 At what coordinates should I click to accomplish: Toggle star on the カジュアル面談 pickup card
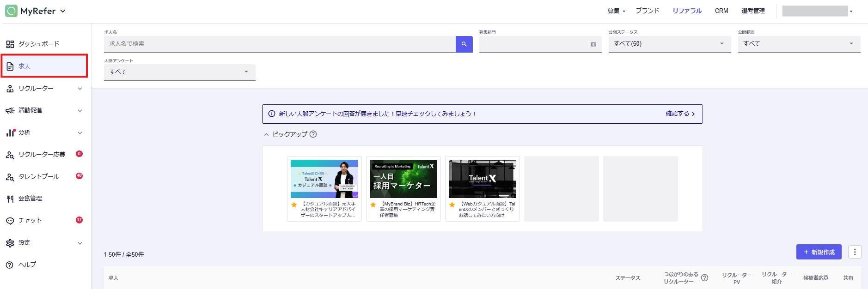(294, 205)
